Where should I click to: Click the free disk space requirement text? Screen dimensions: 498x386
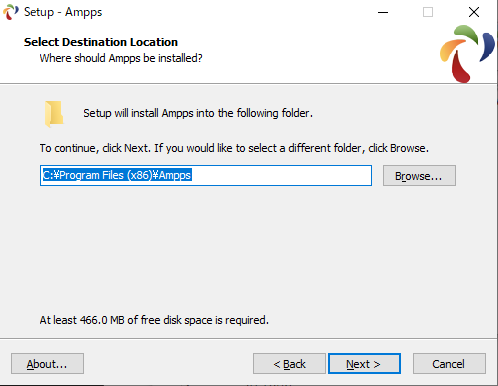point(154,320)
